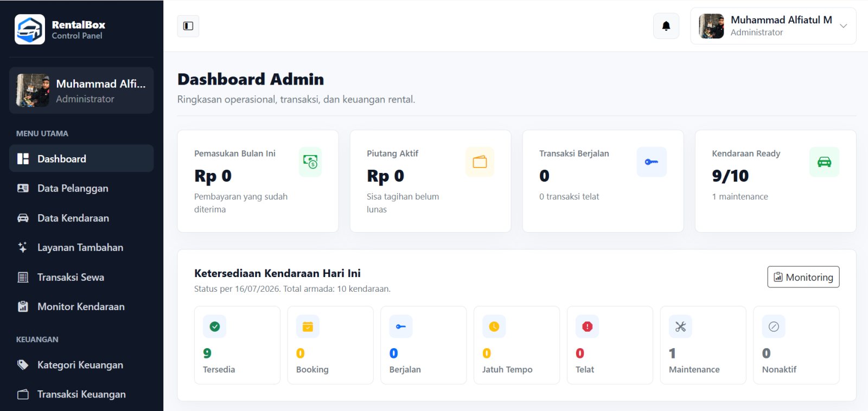Open Data Pelanggan menu item

[81, 188]
